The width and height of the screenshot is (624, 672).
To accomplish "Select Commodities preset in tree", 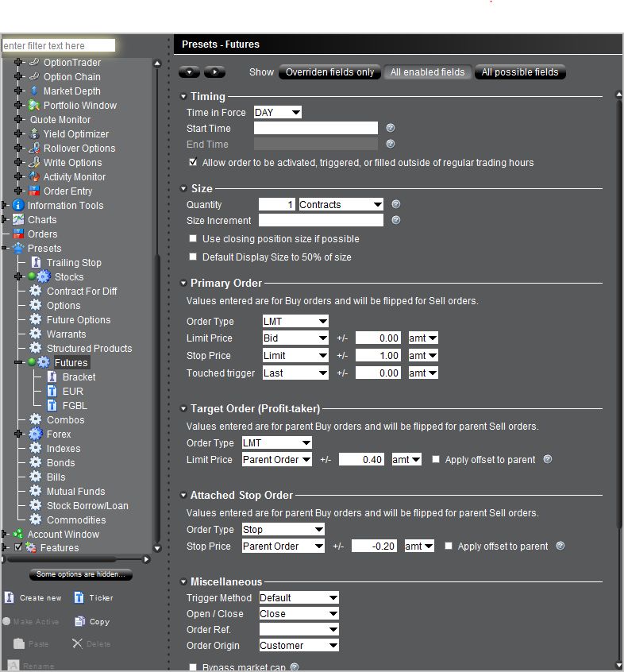I will point(76,519).
